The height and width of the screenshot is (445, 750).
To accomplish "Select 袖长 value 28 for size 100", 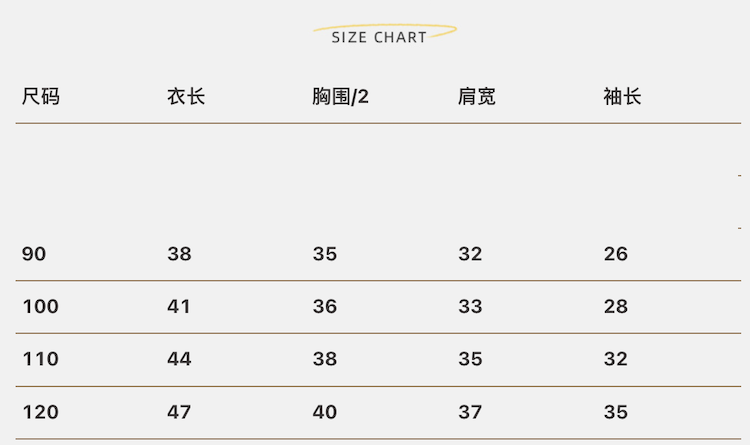I will click(616, 307).
